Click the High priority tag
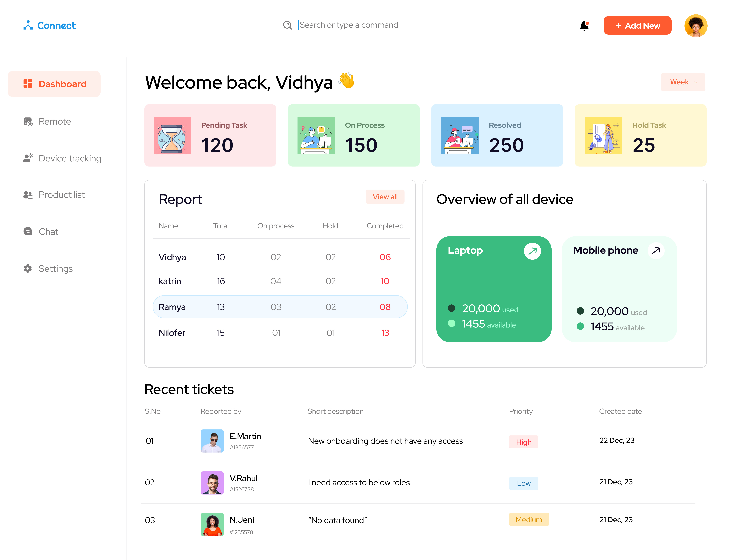The image size is (738, 560). click(524, 442)
